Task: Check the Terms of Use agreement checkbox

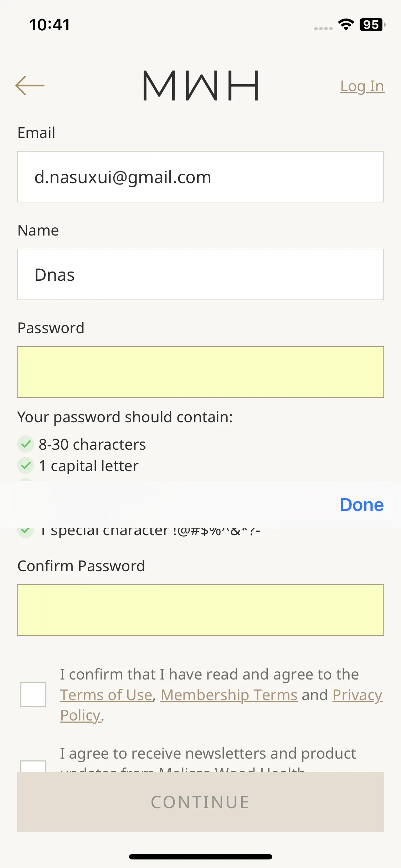Action: [33, 694]
